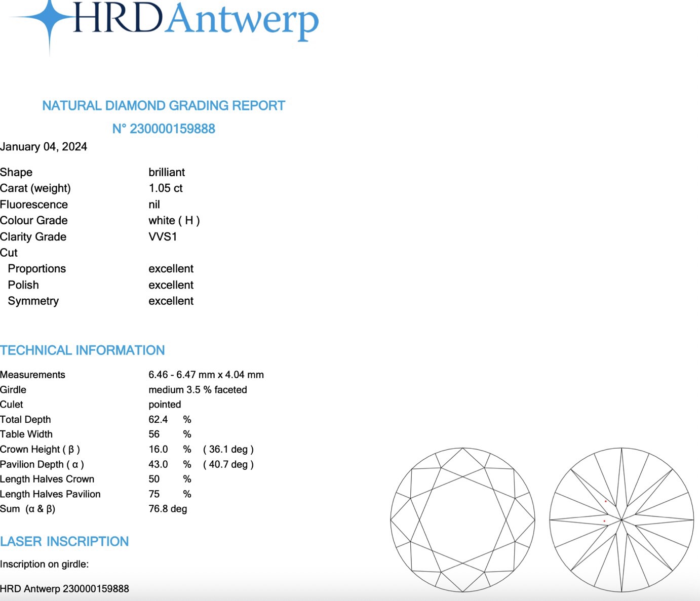700x601 pixels.
Task: Click the clarity grade VVS1
Action: (163, 236)
